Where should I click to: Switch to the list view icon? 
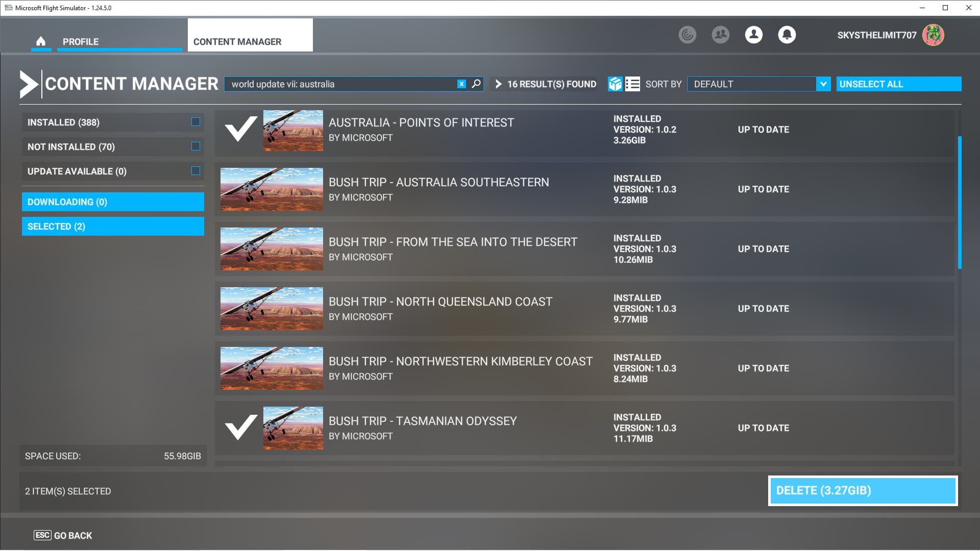coord(632,84)
